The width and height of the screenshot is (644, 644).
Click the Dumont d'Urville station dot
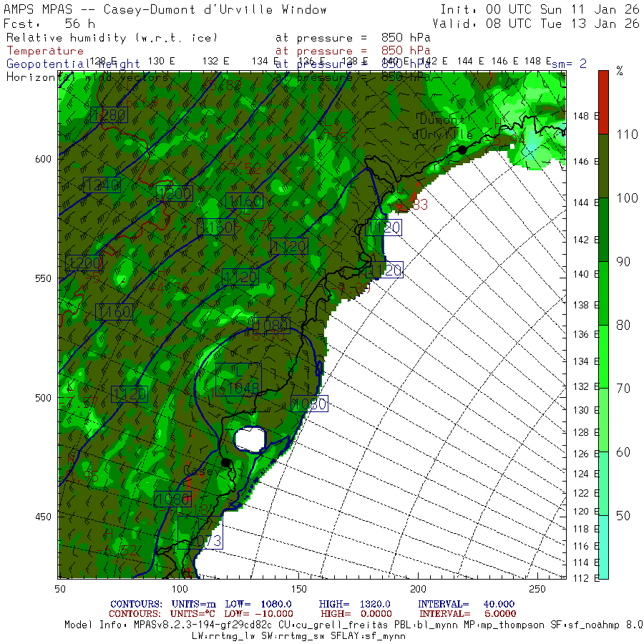462,150
